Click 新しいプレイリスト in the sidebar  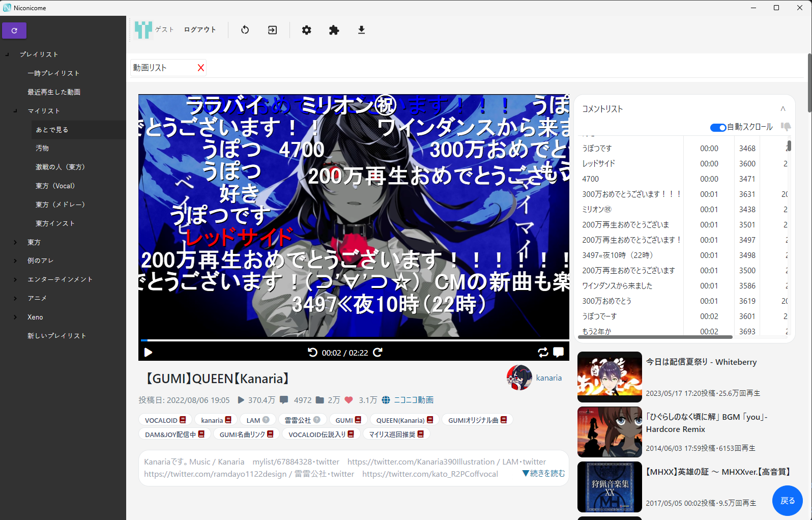point(56,336)
